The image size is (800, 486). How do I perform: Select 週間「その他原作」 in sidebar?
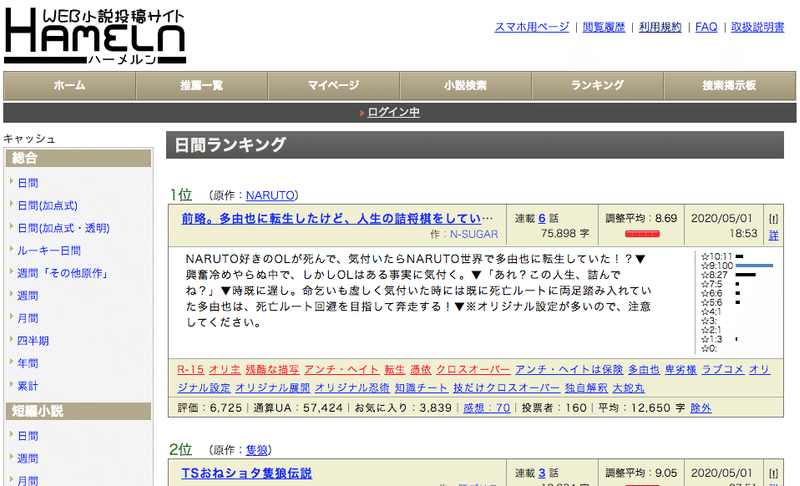pos(64,273)
